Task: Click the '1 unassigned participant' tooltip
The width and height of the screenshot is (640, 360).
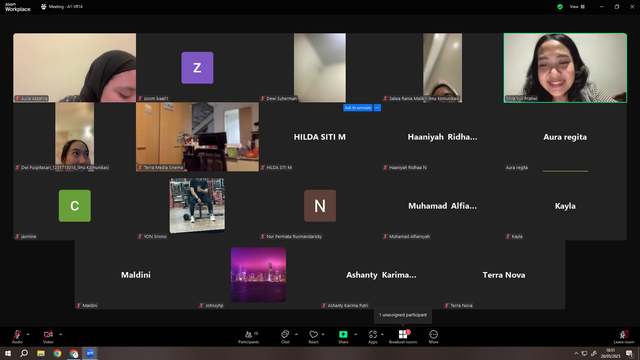Action: pos(403,315)
